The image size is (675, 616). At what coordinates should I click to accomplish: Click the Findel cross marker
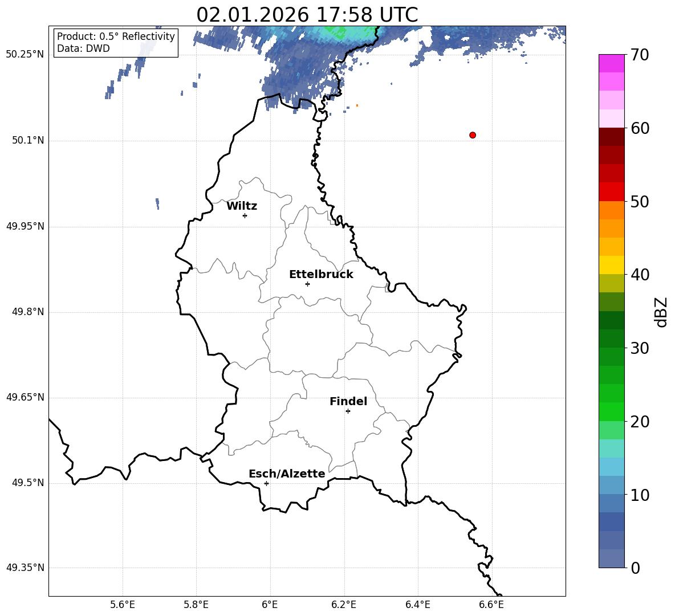click(x=348, y=411)
